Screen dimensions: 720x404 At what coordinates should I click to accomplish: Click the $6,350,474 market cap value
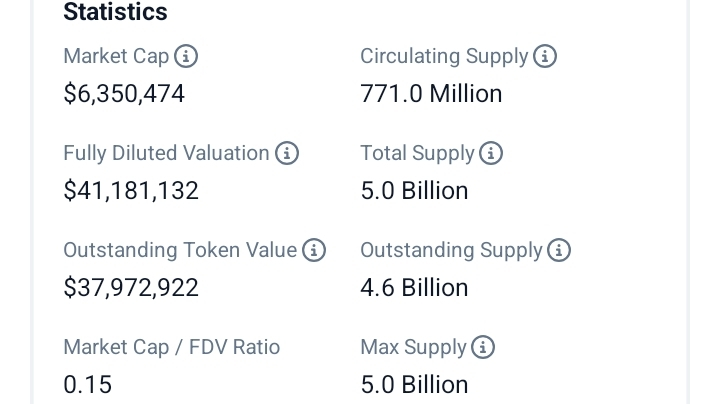point(124,94)
